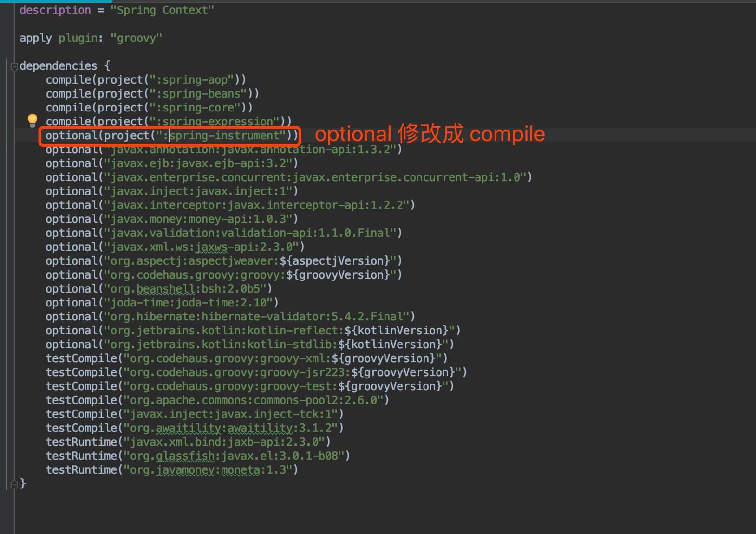Click the optional spring-instrument line
The width and height of the screenshot is (756, 534).
pos(171,136)
